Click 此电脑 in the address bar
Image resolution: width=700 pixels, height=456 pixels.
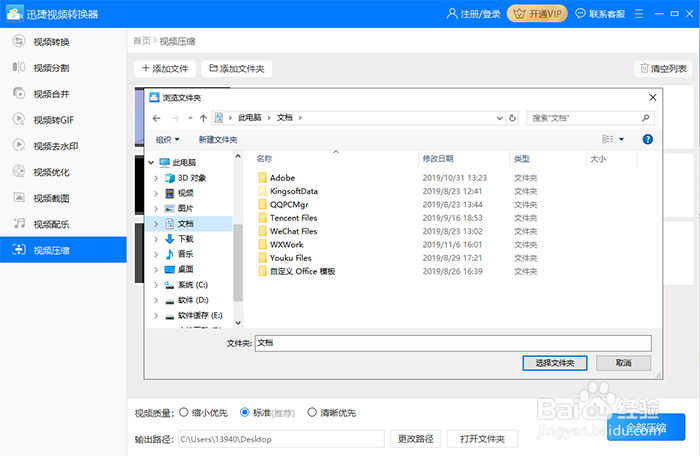(250, 117)
